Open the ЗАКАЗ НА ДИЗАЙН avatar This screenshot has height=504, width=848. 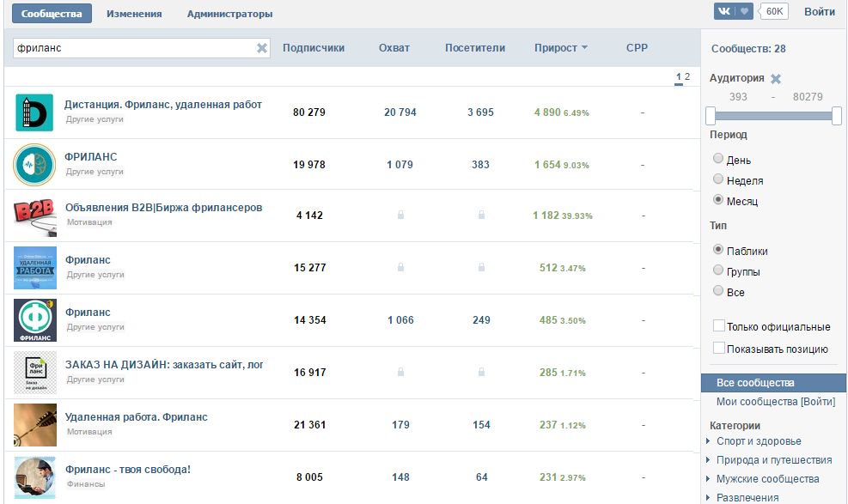click(x=34, y=373)
